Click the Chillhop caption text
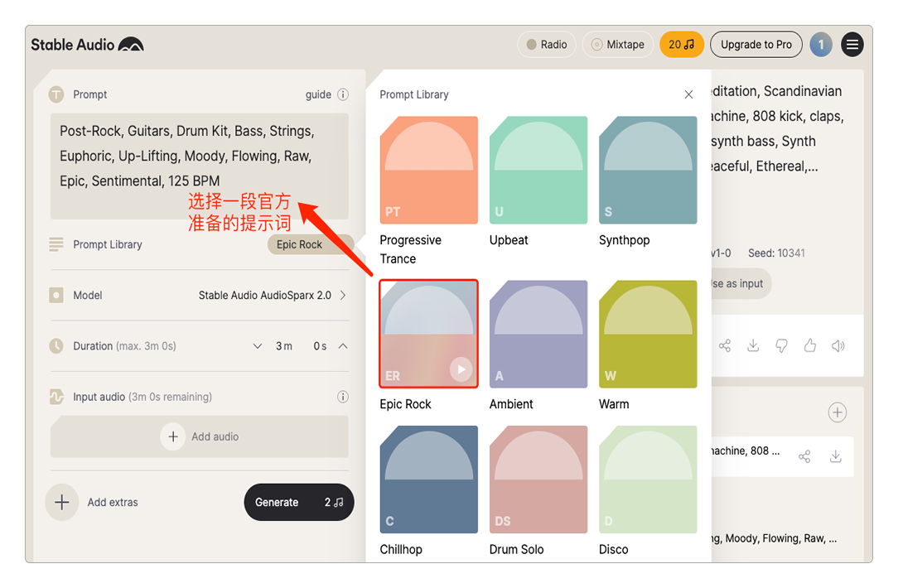898x588 pixels. coord(401,550)
